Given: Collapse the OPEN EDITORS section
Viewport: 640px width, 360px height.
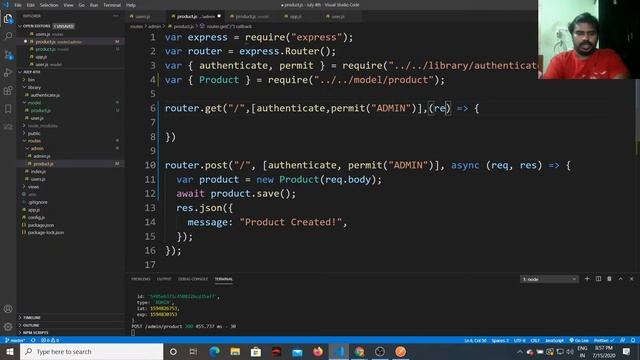Looking at the screenshot, I should click(x=36, y=26).
